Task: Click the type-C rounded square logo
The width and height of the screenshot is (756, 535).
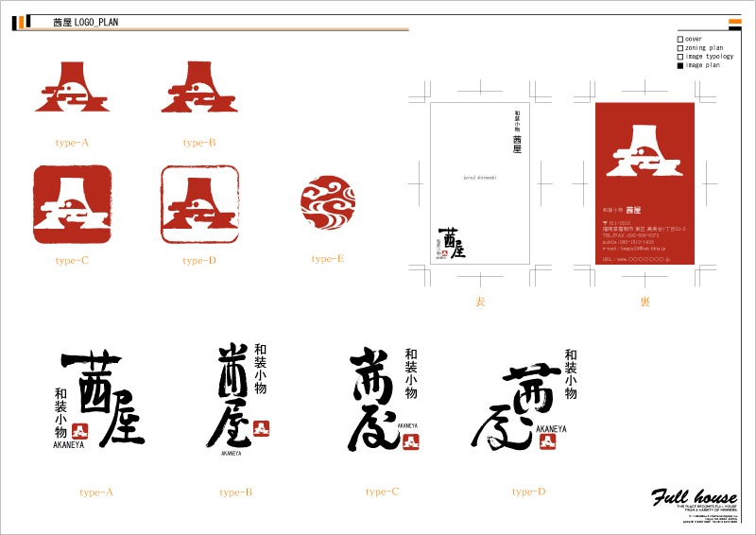Action: tap(73, 204)
